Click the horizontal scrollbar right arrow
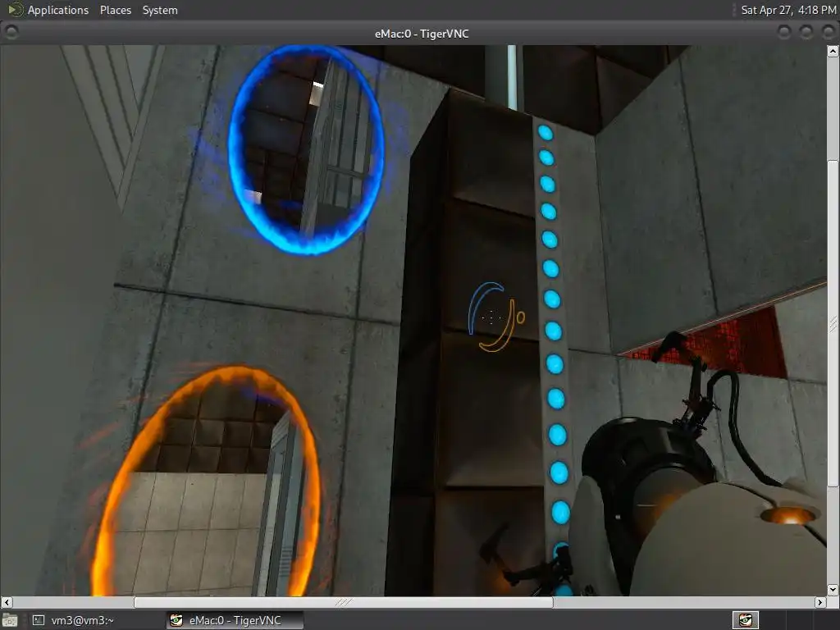This screenshot has width=840, height=630. click(820, 602)
